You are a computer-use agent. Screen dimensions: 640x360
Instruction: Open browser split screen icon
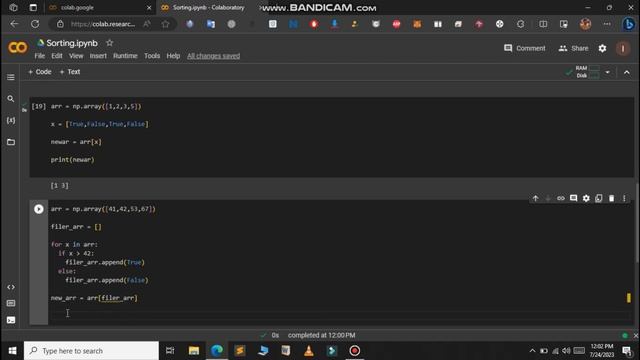point(543,24)
